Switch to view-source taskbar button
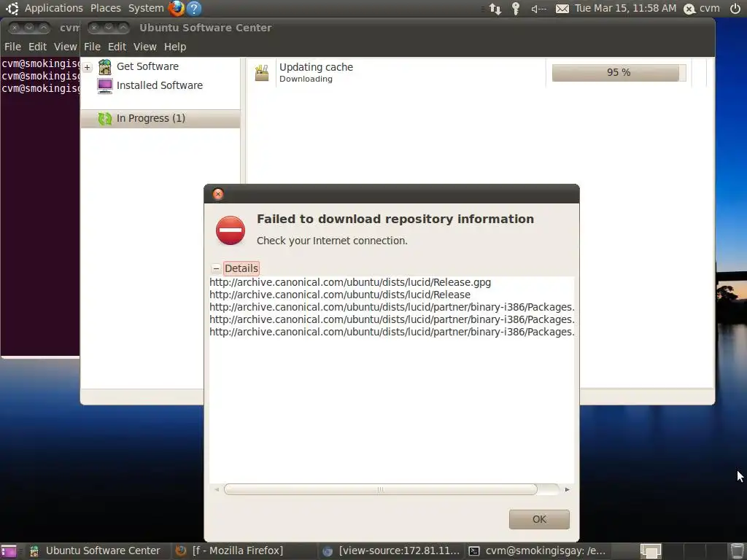This screenshot has height=560, width=747. (392, 551)
